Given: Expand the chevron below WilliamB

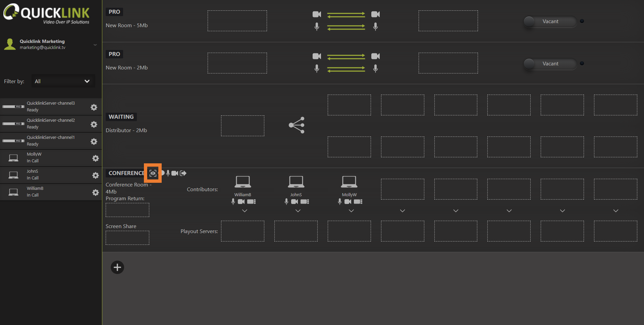Looking at the screenshot, I should pyautogui.click(x=245, y=211).
